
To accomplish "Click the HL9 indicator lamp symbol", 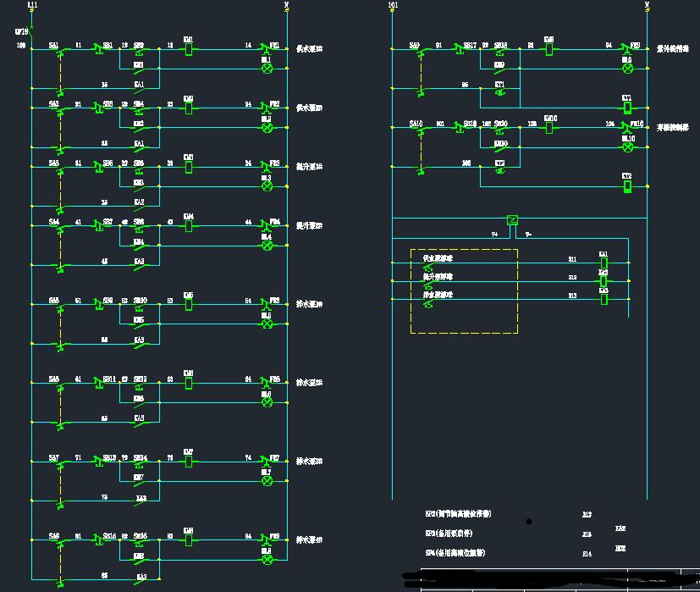I will tap(628, 69).
